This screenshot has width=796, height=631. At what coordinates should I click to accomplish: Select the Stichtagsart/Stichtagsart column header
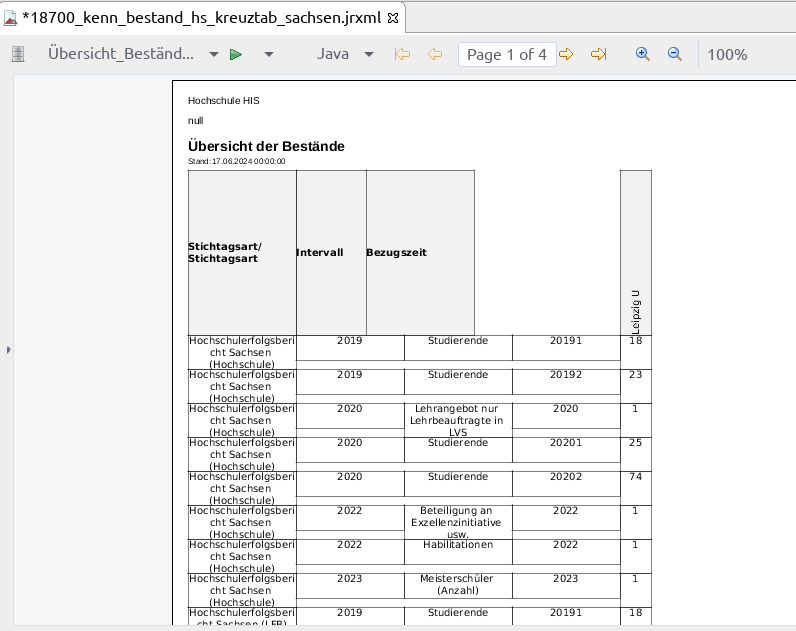pyautogui.click(x=242, y=252)
